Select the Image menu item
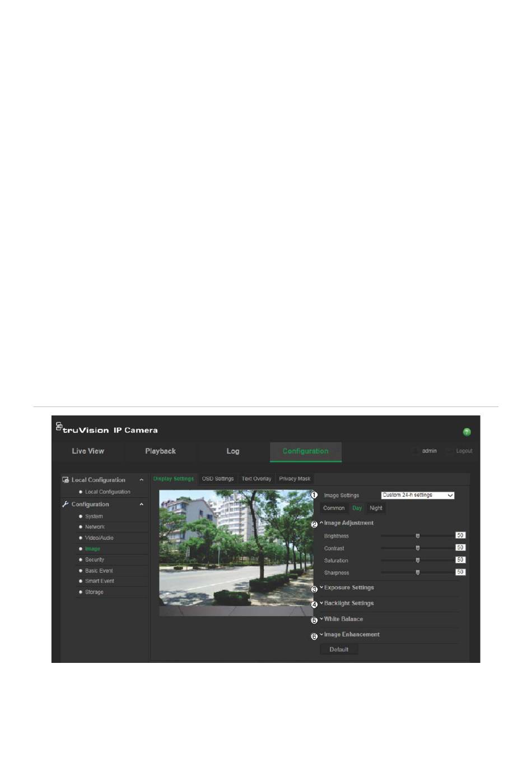The image size is (532, 776). coord(92,549)
